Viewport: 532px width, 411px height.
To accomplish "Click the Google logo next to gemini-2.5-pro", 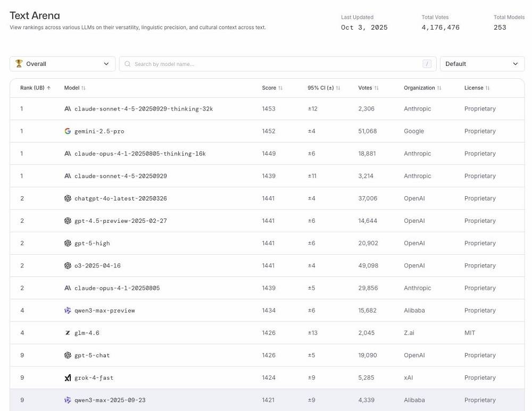I will (x=68, y=131).
